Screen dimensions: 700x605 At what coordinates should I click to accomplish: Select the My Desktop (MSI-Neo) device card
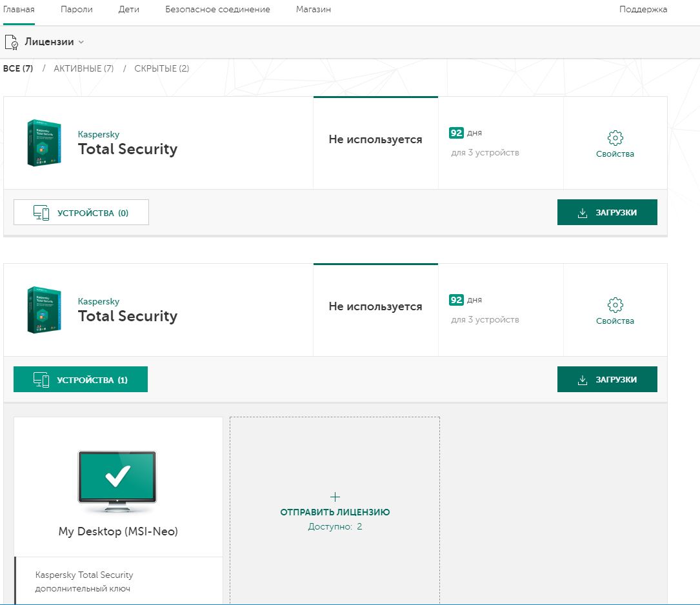pos(118,531)
